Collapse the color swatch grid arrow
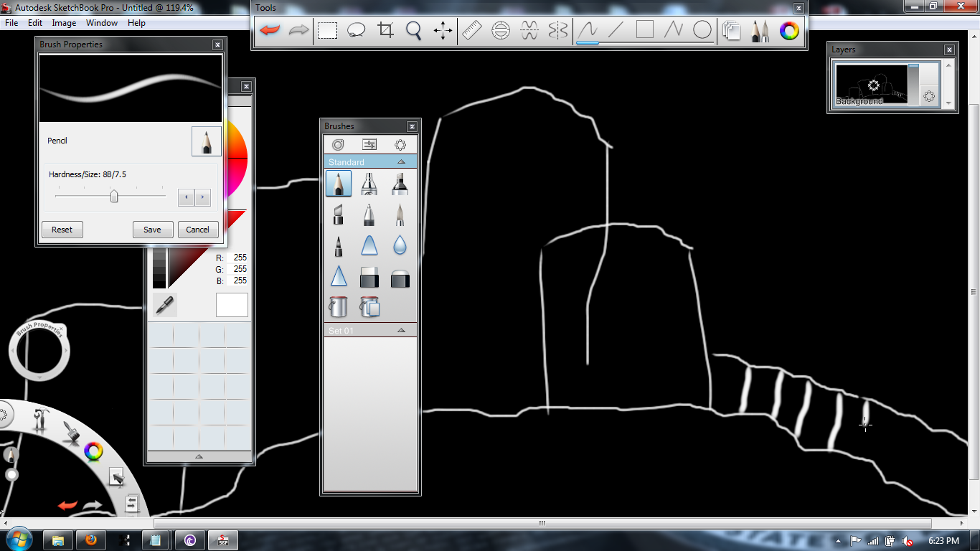This screenshot has width=980, height=551. pos(199,456)
